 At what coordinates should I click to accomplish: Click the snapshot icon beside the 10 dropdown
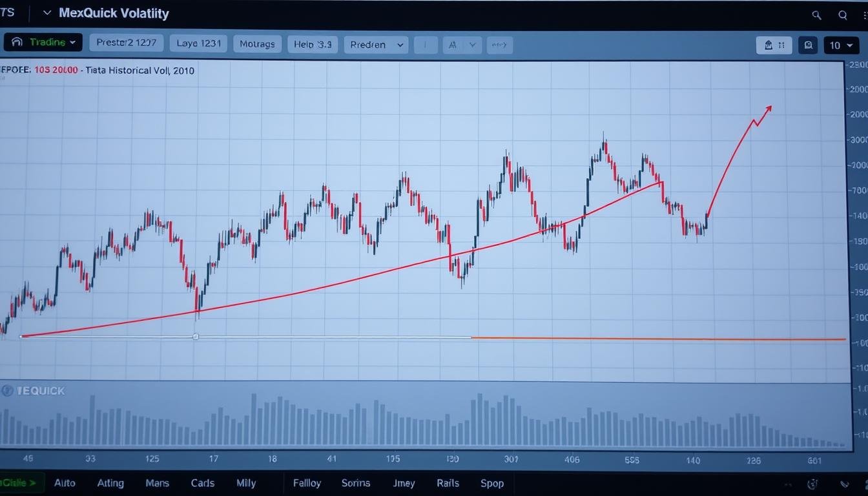[x=808, y=45]
